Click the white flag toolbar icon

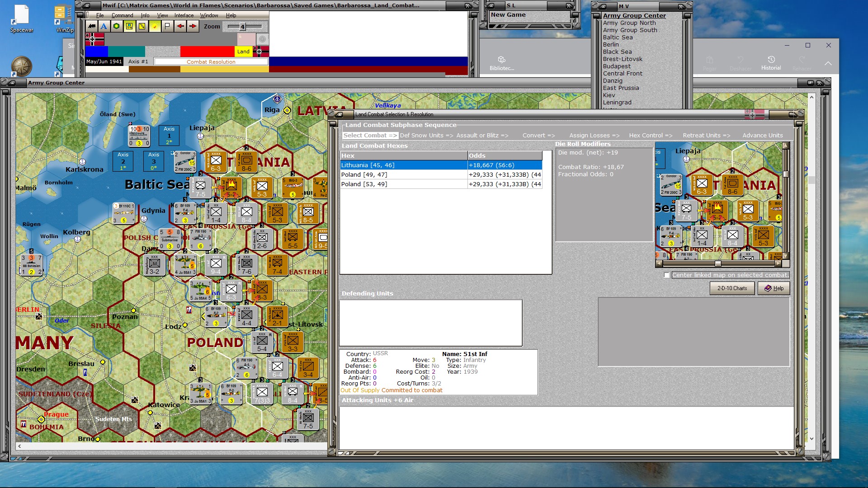pos(167,26)
